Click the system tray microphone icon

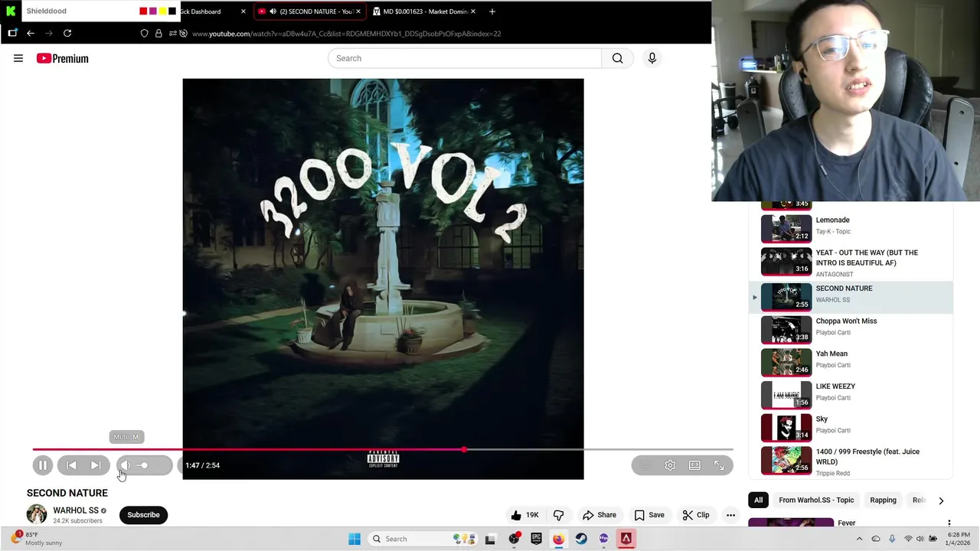892,539
